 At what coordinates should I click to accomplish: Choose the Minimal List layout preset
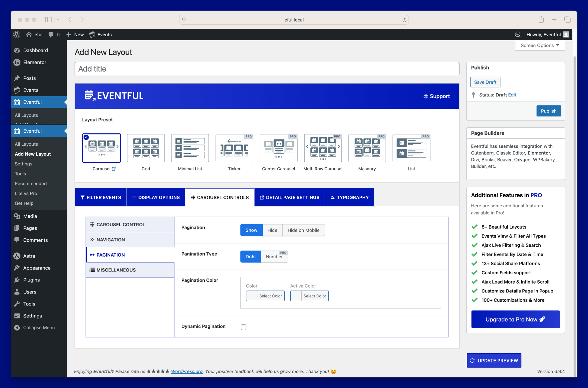click(x=190, y=148)
